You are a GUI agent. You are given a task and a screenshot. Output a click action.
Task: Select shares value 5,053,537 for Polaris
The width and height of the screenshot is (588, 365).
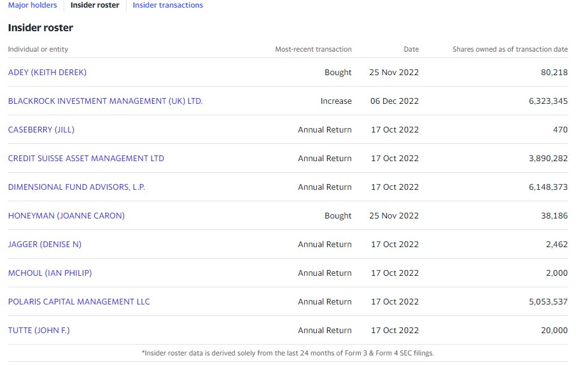[x=548, y=301]
